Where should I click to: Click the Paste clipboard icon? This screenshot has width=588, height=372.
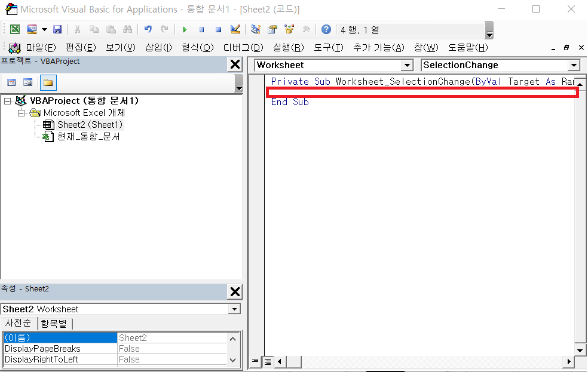coord(111,29)
